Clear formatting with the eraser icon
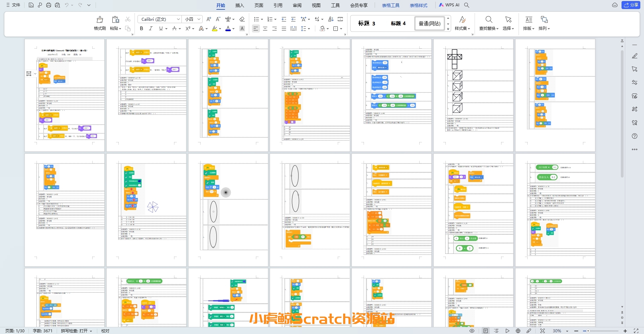The height and width of the screenshot is (334, 644). click(242, 19)
